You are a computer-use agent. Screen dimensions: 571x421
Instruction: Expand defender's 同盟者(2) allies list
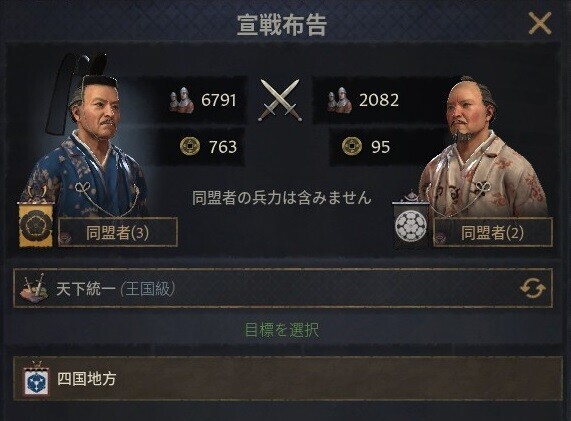point(493,232)
